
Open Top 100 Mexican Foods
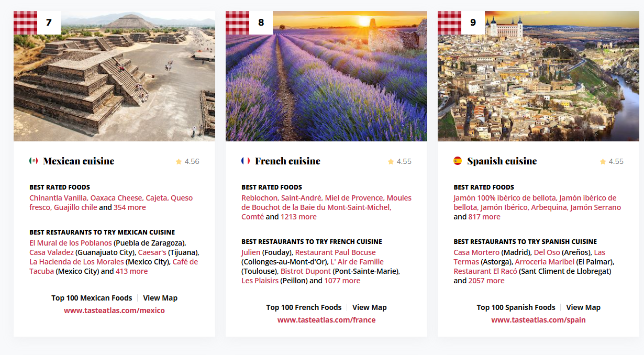[92, 298]
